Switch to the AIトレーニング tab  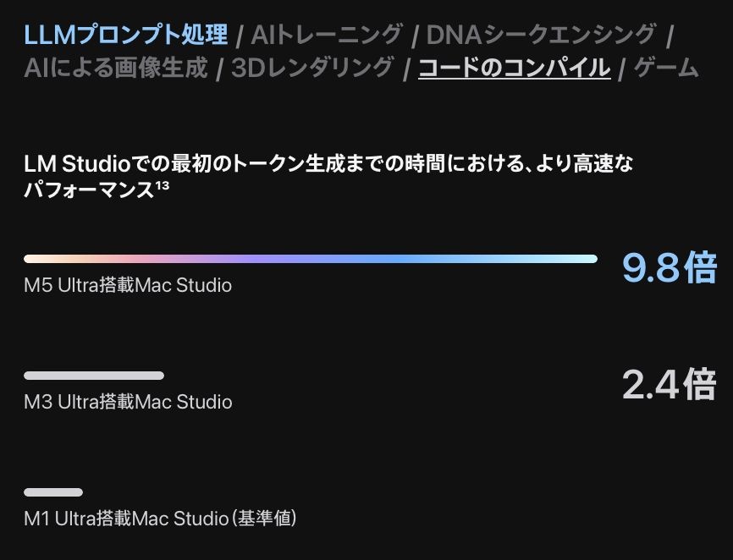click(327, 35)
